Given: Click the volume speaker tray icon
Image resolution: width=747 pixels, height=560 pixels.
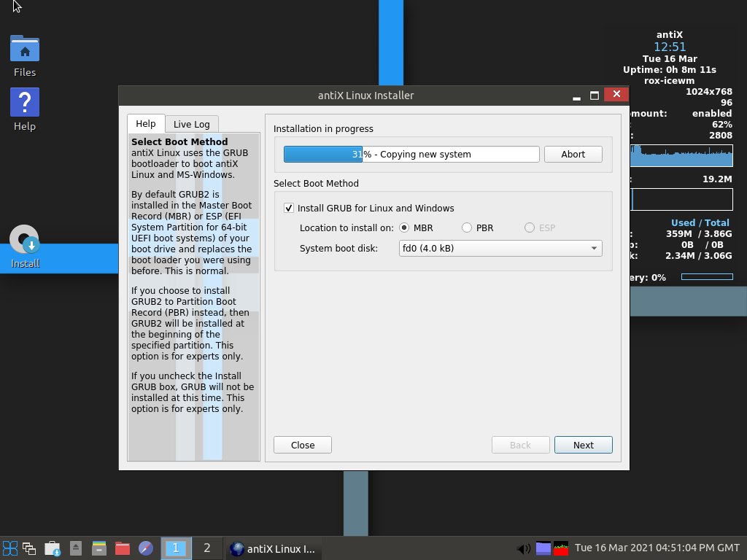Looking at the screenshot, I should [x=523, y=548].
